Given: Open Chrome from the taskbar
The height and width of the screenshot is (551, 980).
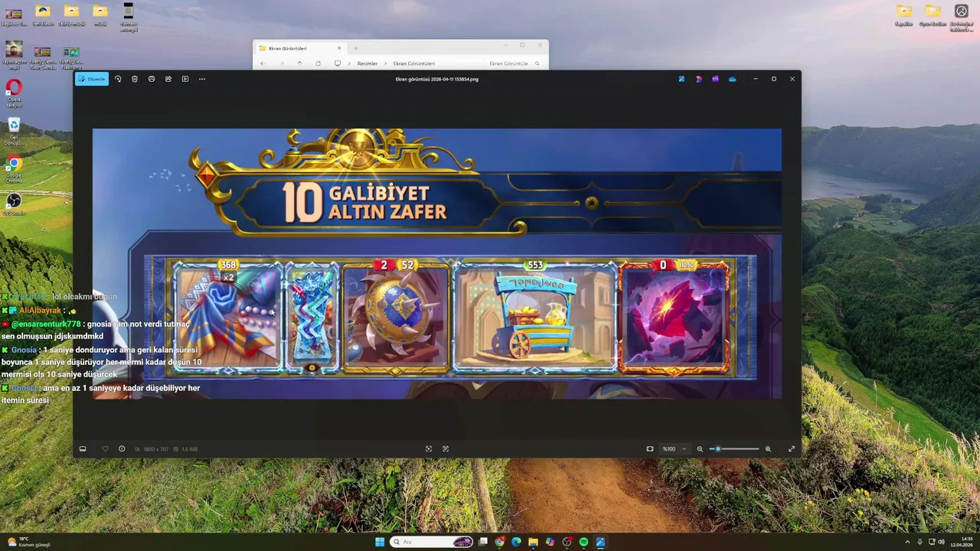Looking at the screenshot, I should click(499, 542).
